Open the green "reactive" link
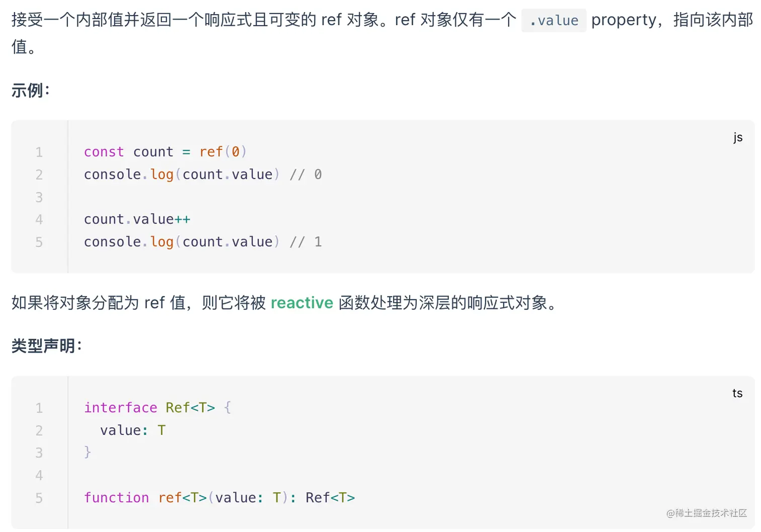This screenshot has height=532, width=761. tap(301, 302)
